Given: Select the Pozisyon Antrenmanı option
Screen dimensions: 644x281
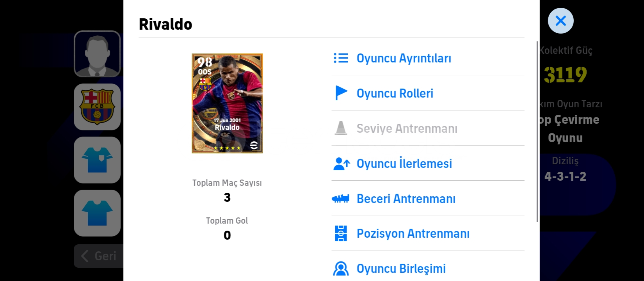Looking at the screenshot, I should [x=428, y=233].
